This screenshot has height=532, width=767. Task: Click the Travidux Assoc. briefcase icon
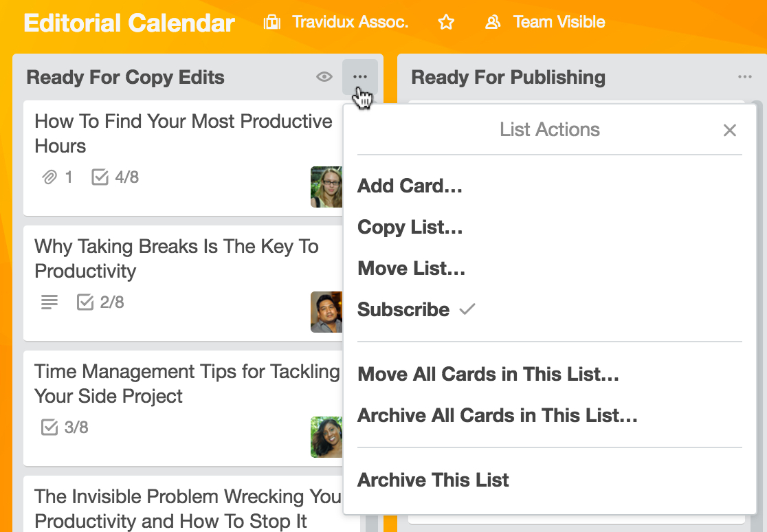[272, 22]
